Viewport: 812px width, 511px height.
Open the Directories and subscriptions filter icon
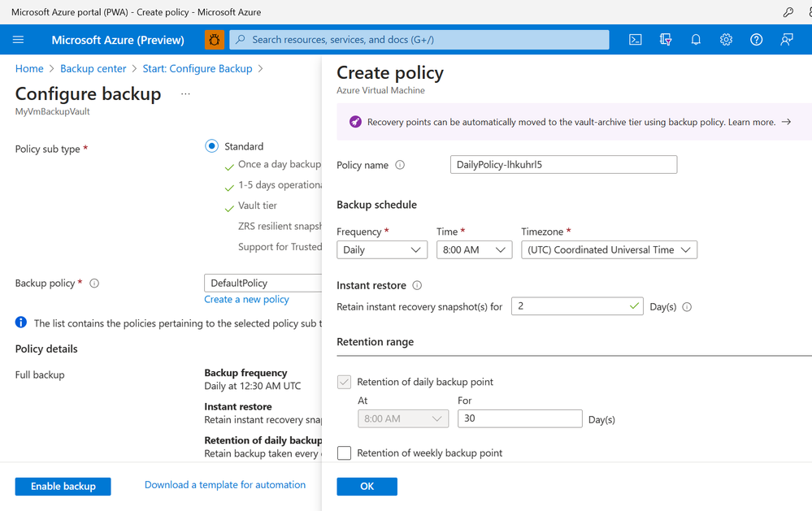click(666, 40)
